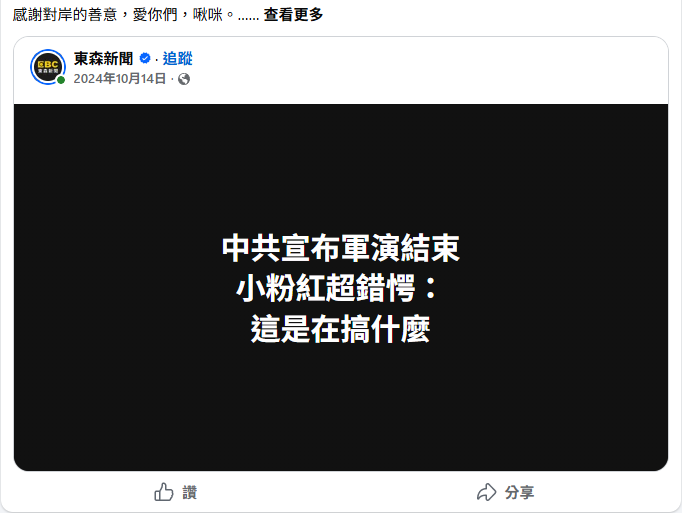Click the text line 這是在搞什麼
682x513 pixels.
tap(341, 329)
